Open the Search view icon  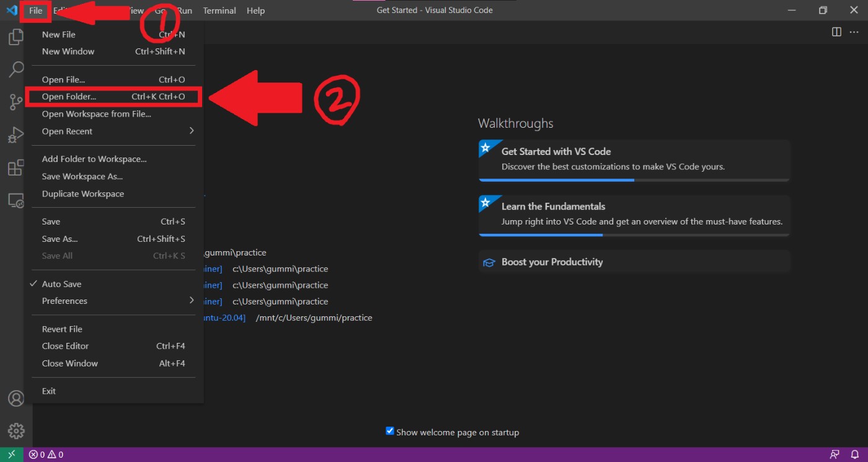tap(16, 69)
